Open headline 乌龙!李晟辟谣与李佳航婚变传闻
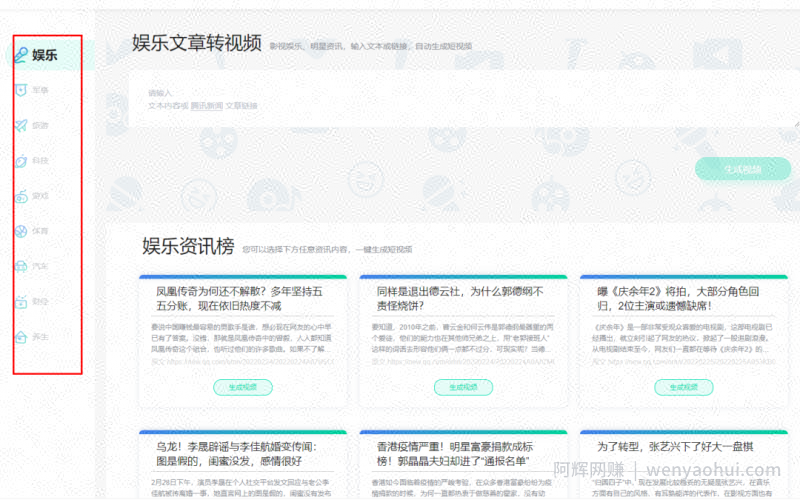 pyautogui.click(x=236, y=454)
